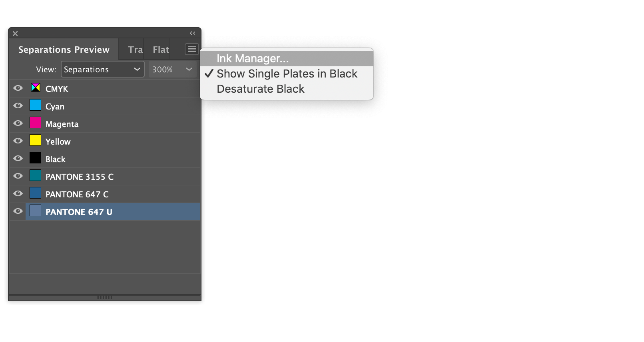
Task: Select the Separations Preview tab
Action: (64, 50)
